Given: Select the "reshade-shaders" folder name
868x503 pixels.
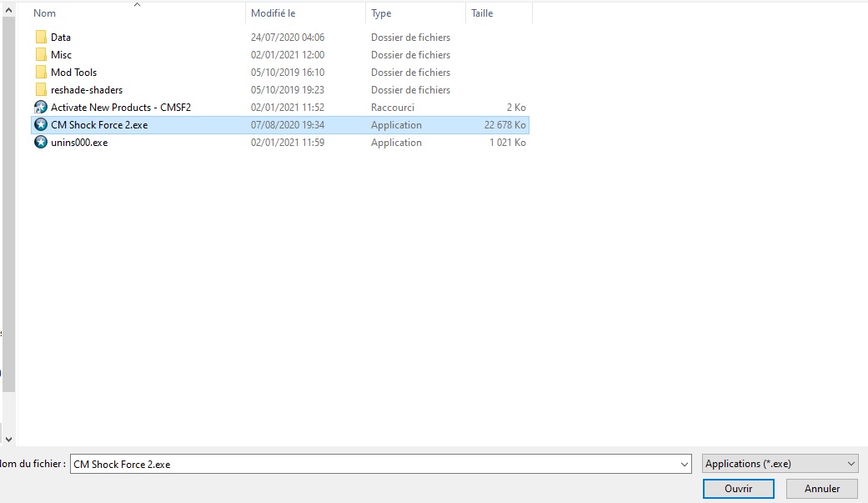Looking at the screenshot, I should (x=87, y=90).
